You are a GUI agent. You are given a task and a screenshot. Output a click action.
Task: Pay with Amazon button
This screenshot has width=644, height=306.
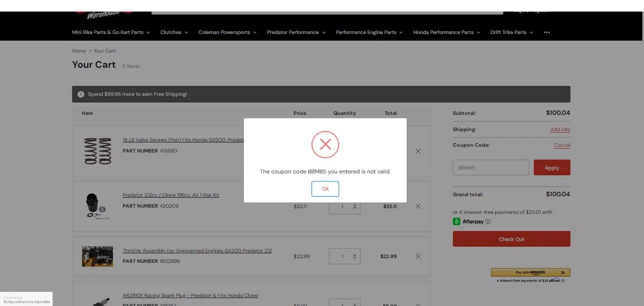(531, 273)
